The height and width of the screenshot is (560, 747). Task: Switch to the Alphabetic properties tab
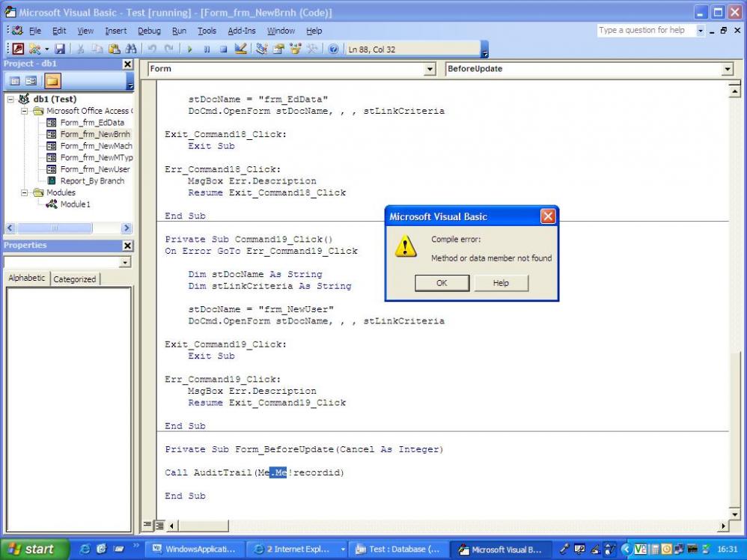tap(27, 278)
